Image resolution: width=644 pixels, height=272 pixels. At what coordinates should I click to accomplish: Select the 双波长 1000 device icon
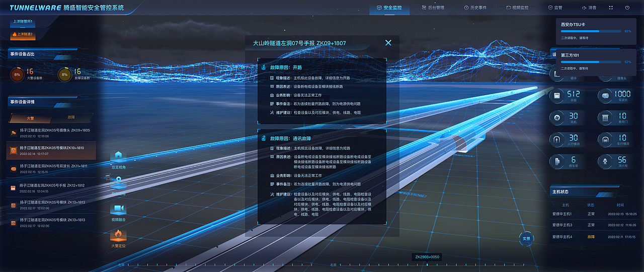(x=605, y=96)
